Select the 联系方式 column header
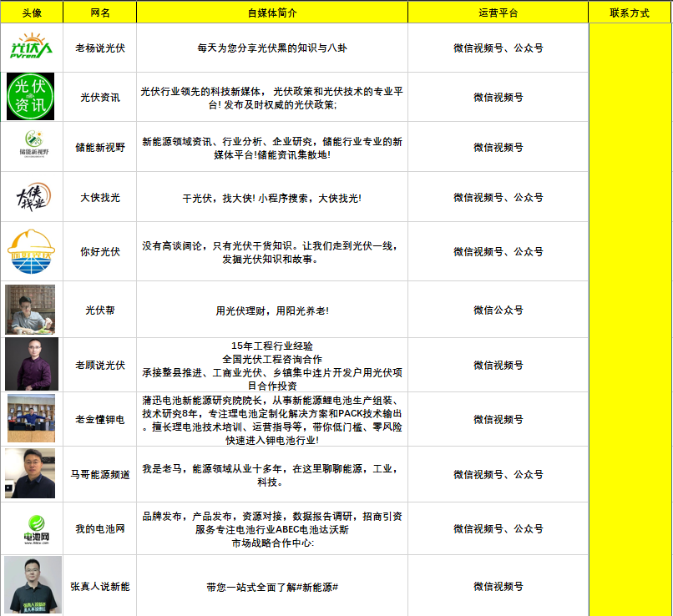The height and width of the screenshot is (616, 673). [630, 13]
